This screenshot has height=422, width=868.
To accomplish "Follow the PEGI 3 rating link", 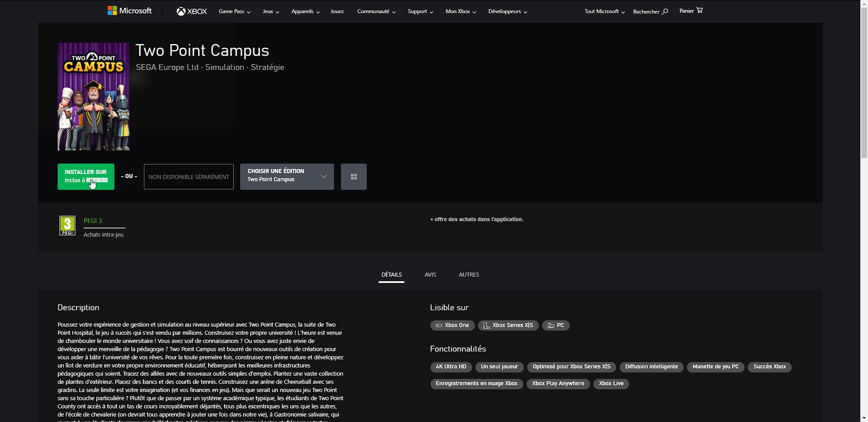I will (x=93, y=221).
